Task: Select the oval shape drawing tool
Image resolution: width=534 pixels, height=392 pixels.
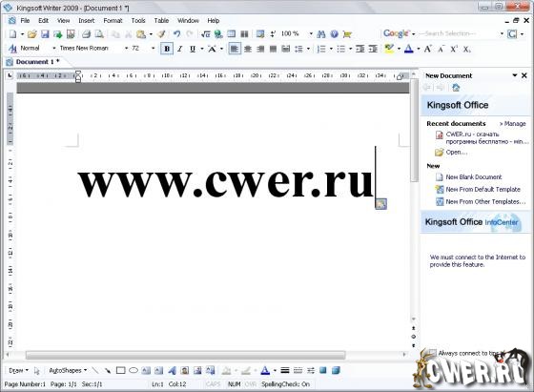Action: click(x=133, y=370)
